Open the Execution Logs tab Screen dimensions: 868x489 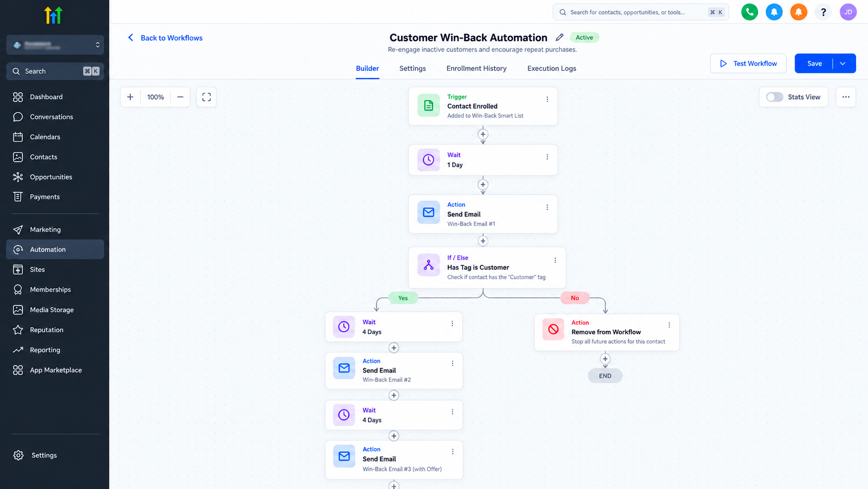point(552,69)
